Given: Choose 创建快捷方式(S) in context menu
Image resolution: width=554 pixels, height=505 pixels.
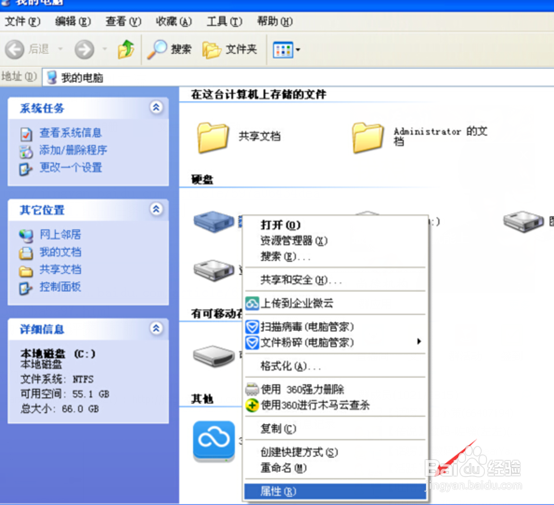Looking at the screenshot, I should tap(335, 452).
